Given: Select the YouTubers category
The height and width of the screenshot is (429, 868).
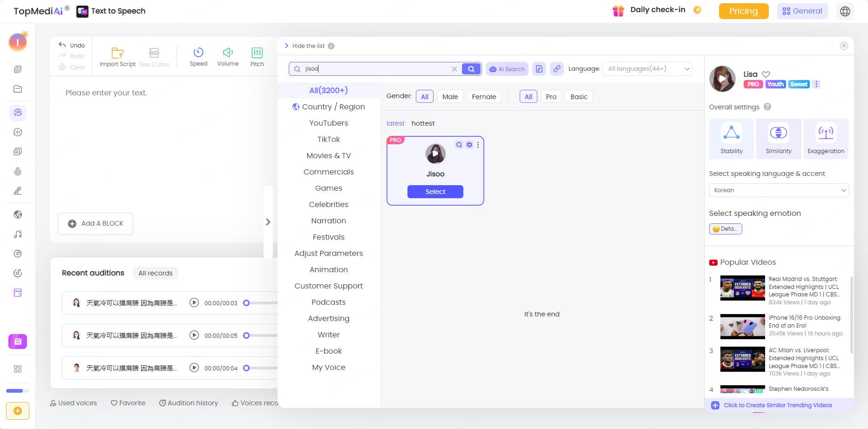Looking at the screenshot, I should [x=328, y=123].
